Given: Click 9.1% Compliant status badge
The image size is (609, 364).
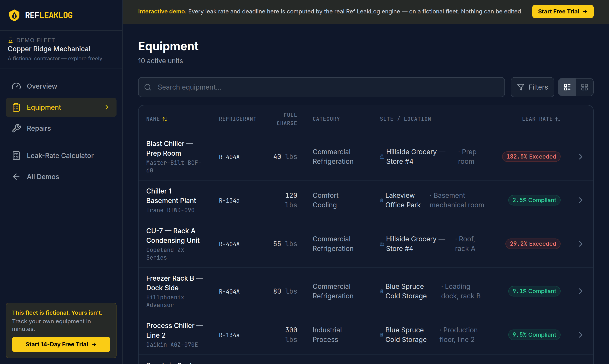Looking at the screenshot, I should point(534,291).
